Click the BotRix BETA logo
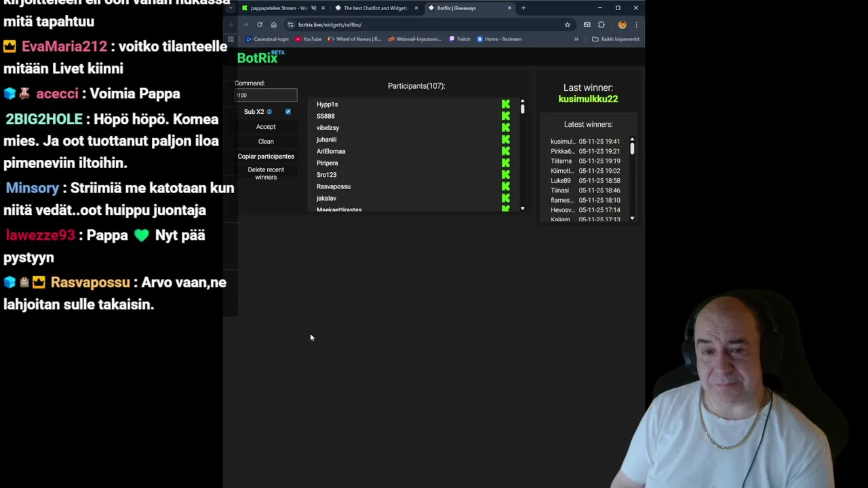This screenshot has width=868, height=488. [260, 58]
